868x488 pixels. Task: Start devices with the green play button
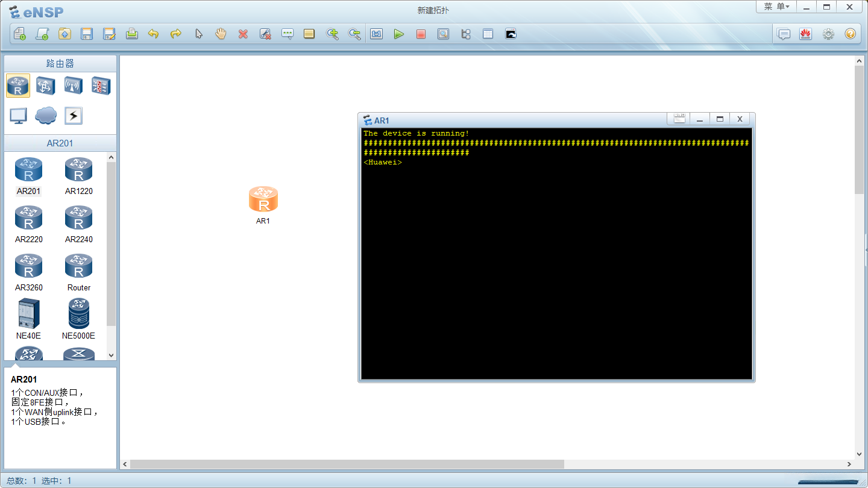(398, 34)
